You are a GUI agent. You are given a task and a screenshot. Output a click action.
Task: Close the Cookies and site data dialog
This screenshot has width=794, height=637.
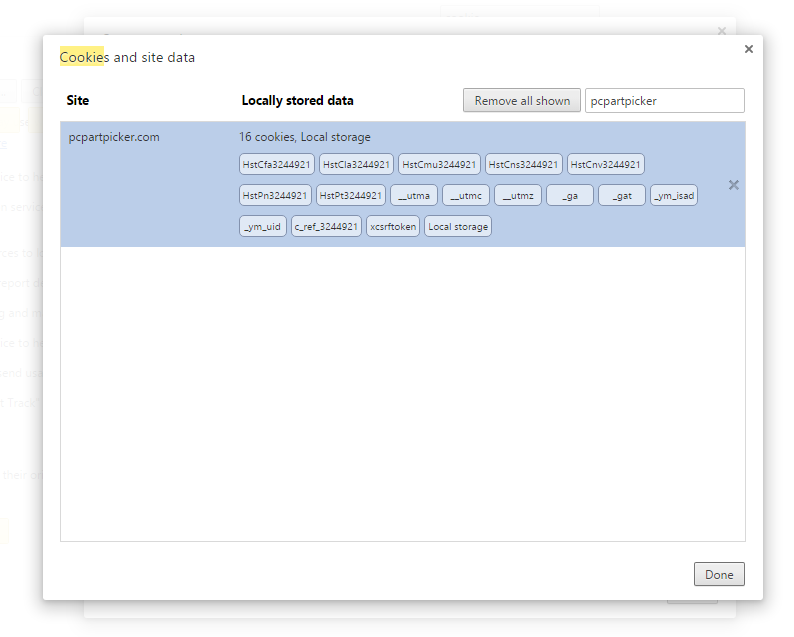(748, 49)
